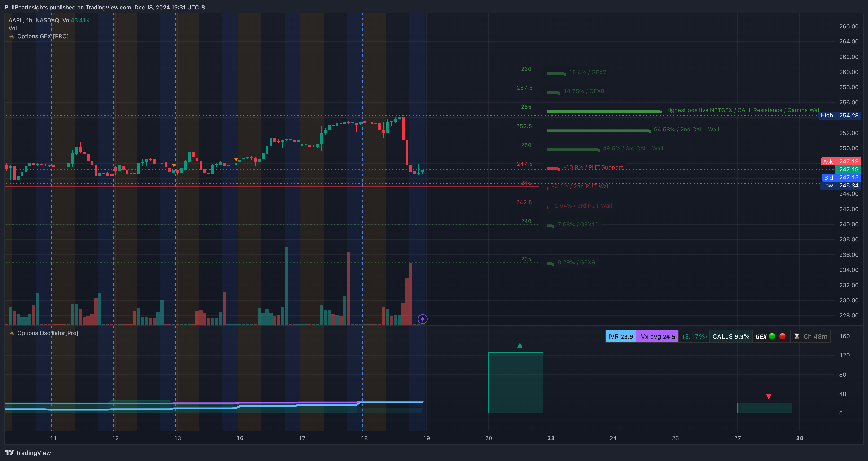Click the hourglass countdown icon

pyautogui.click(x=797, y=336)
